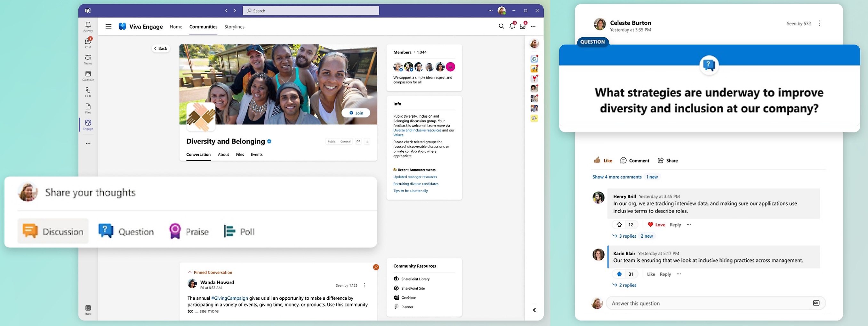Image resolution: width=868 pixels, height=326 pixels.
Task: Like Karin Blair's comment
Action: tap(651, 274)
